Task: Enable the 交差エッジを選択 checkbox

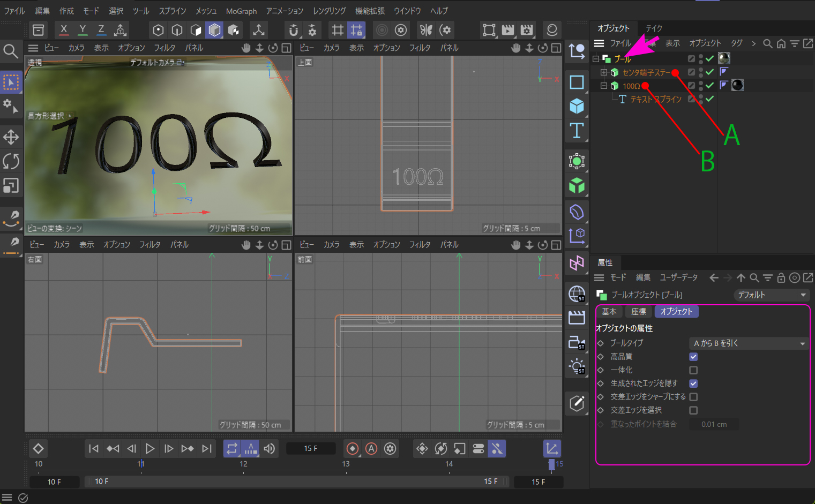Action: pyautogui.click(x=693, y=410)
